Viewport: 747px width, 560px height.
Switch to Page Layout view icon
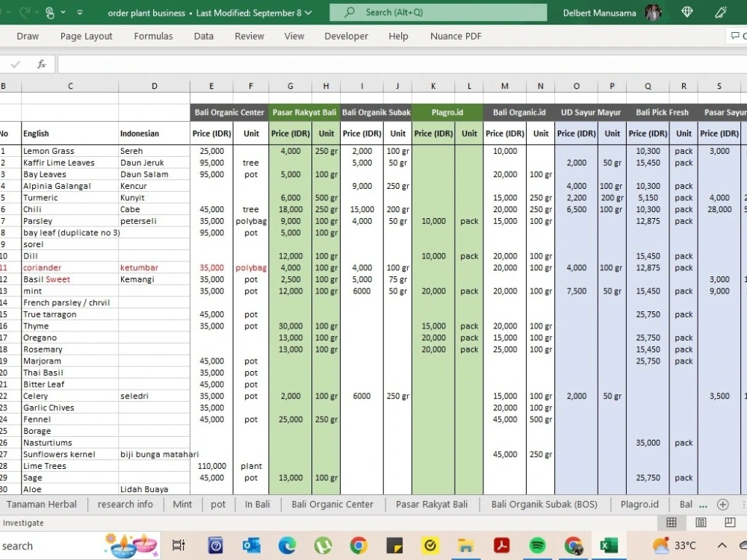[x=701, y=523]
